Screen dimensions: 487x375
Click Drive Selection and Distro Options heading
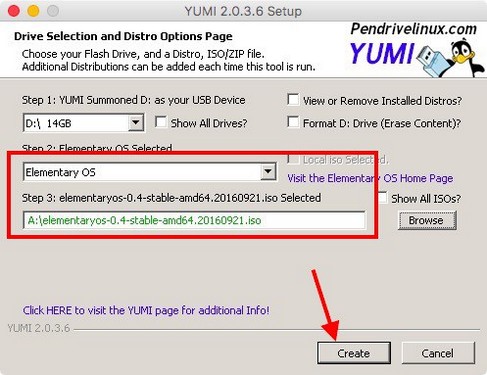(x=123, y=36)
